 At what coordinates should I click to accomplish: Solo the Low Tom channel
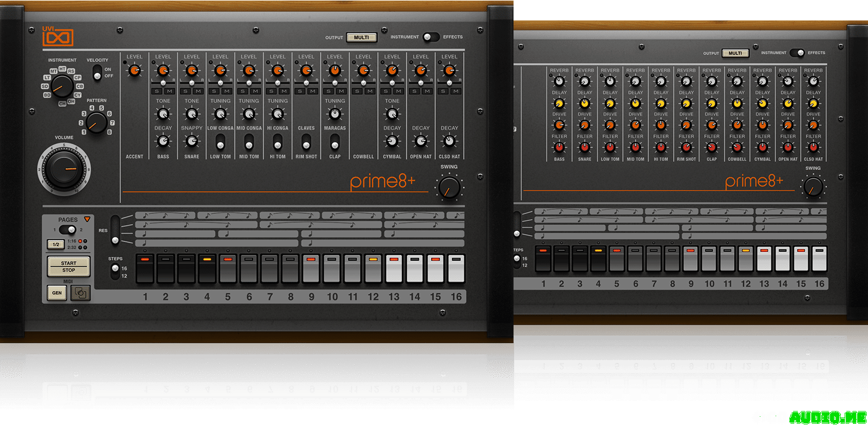(x=215, y=91)
